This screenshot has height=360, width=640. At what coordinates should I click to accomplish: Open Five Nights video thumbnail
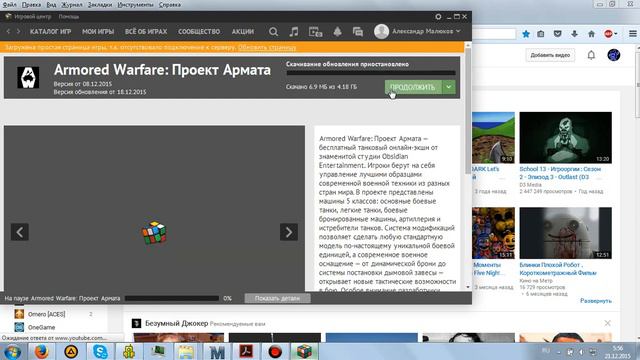(x=493, y=233)
